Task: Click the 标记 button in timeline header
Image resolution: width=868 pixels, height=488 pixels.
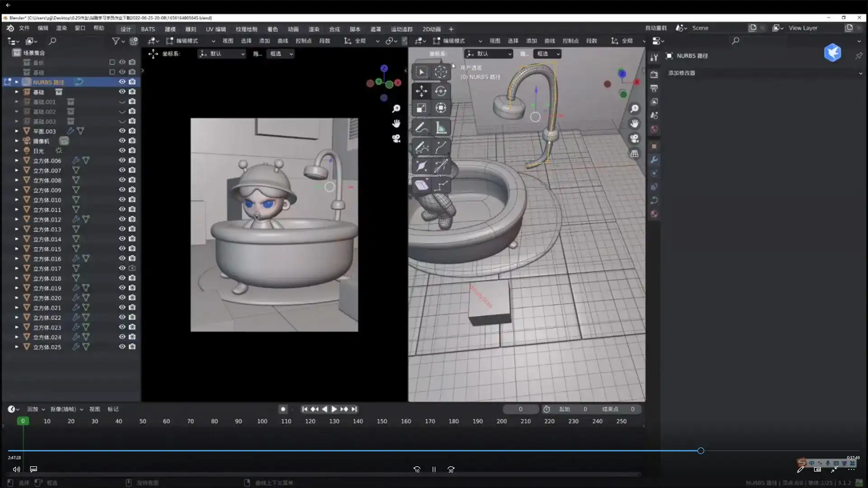Action: (x=113, y=409)
